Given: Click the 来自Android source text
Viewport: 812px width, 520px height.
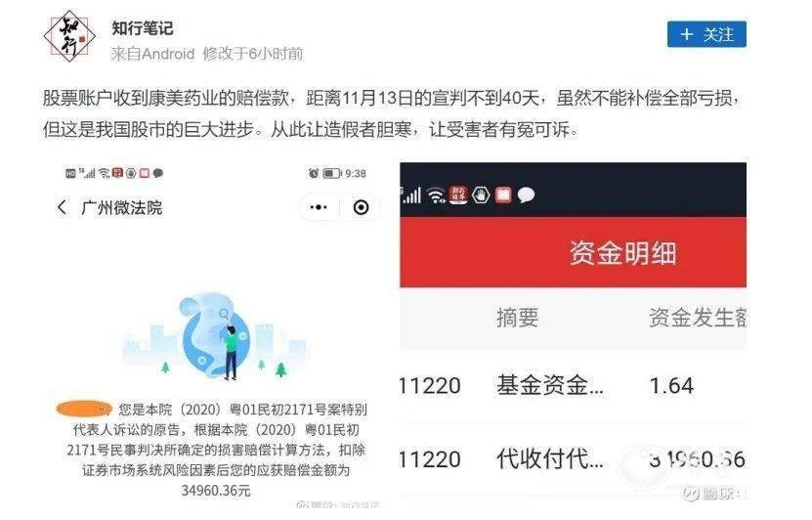Looking at the screenshot, I should click(x=152, y=54).
